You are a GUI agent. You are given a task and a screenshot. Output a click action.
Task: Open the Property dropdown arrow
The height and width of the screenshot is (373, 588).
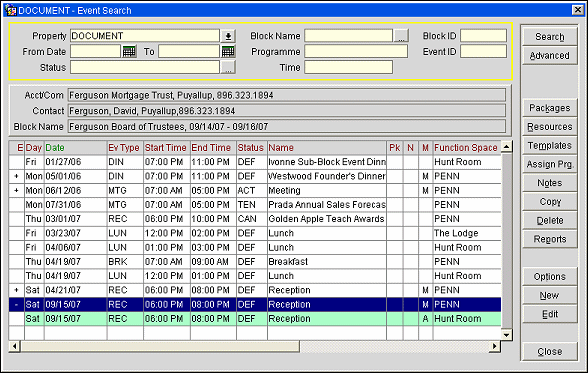click(228, 36)
